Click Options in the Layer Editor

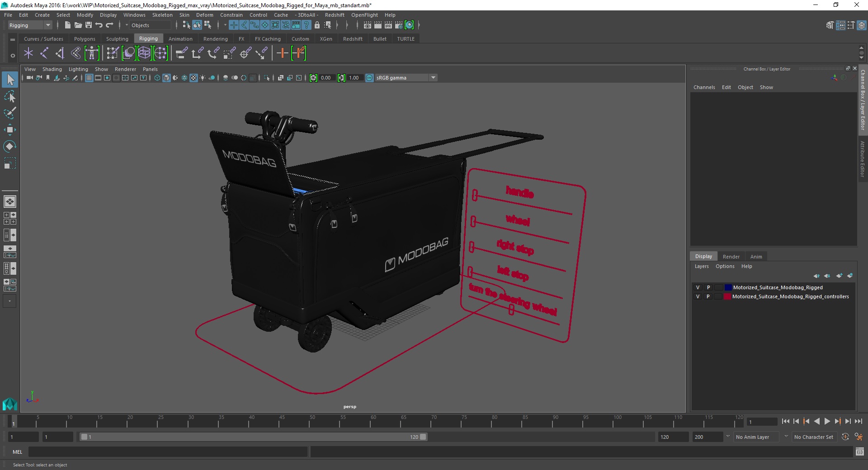(x=725, y=266)
